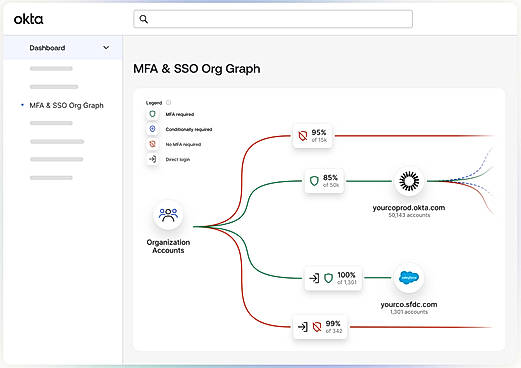Select the 95% of 15k value
The height and width of the screenshot is (368, 521).
click(319, 136)
